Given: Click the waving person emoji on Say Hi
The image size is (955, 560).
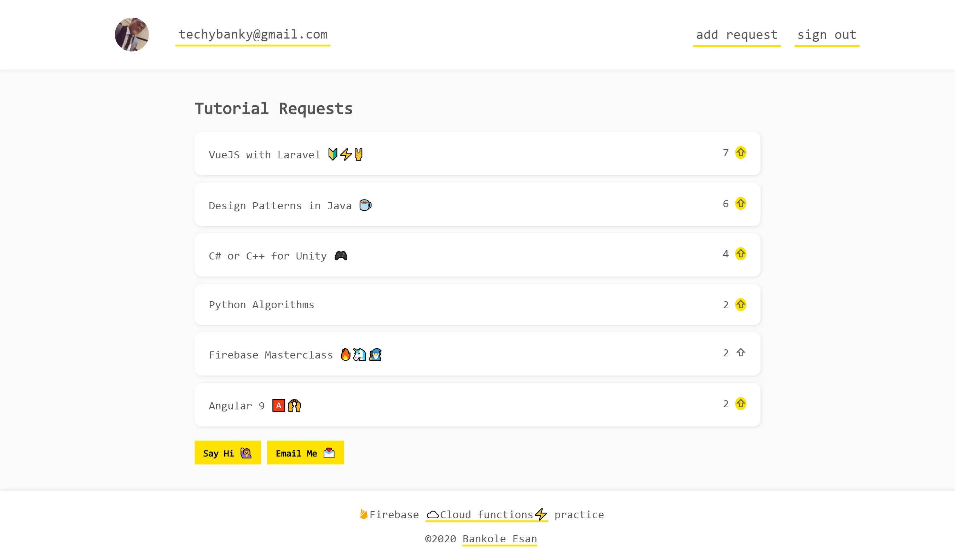Looking at the screenshot, I should (x=246, y=453).
